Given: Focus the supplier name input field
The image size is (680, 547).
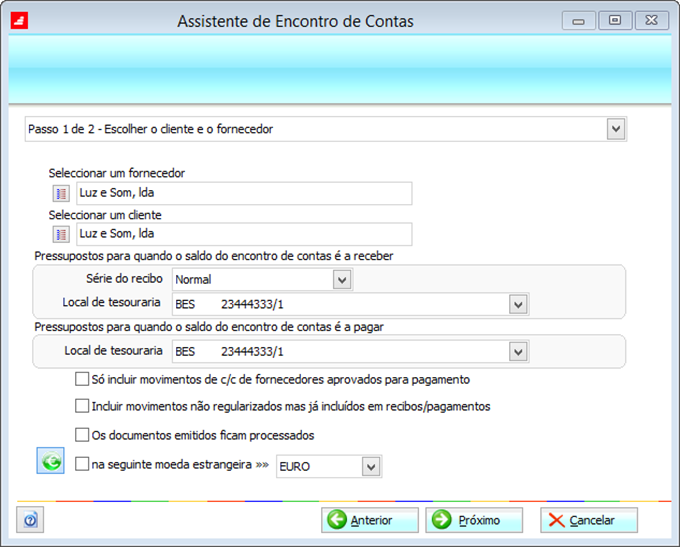Looking at the screenshot, I should pos(244,193).
